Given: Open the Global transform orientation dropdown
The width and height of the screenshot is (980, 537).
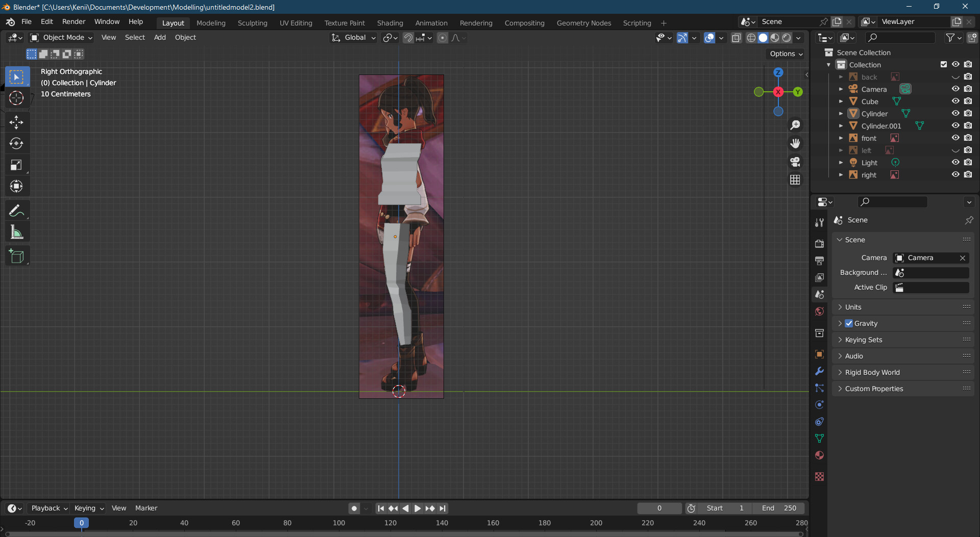Looking at the screenshot, I should click(353, 37).
